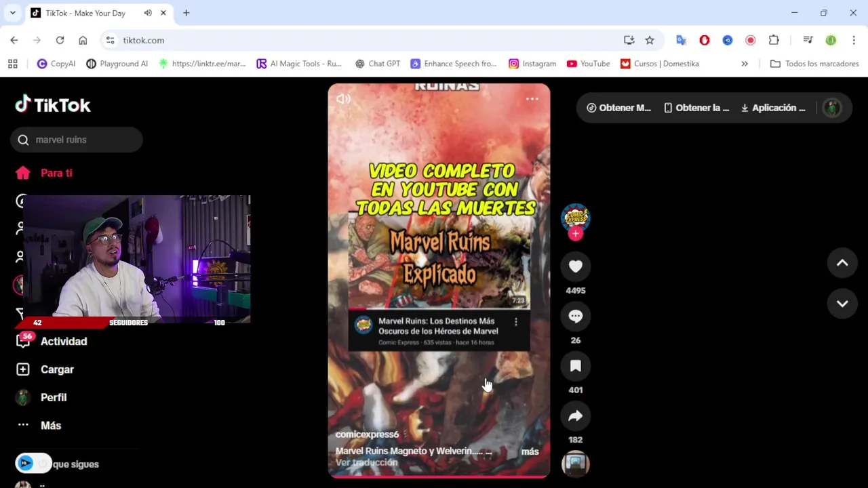This screenshot has width=868, height=488.
Task: Follow comicexpress6 with the plus badge
Action: click(576, 234)
